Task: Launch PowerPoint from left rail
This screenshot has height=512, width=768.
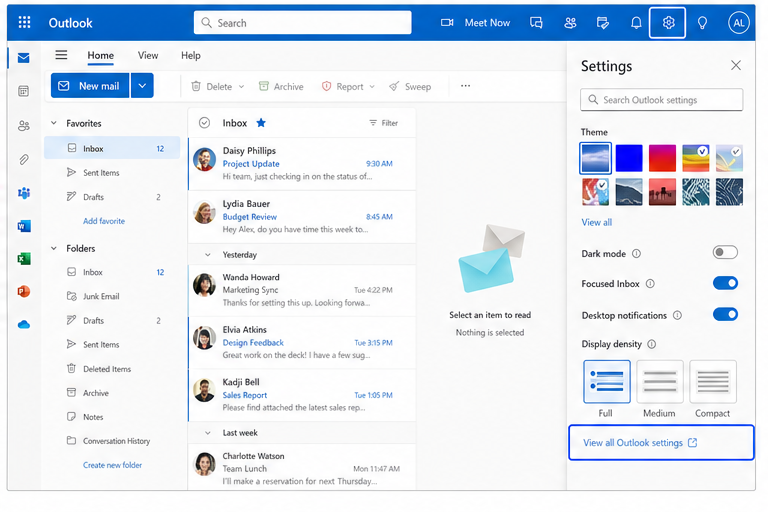Action: coord(24,292)
